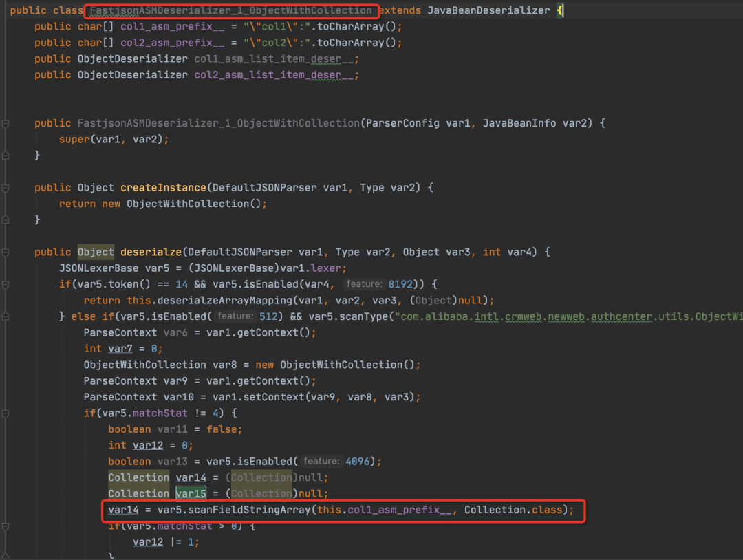Screen dimensions: 743x560
Task: Click the lexer field in var1.lexer
Action: [x=326, y=268]
